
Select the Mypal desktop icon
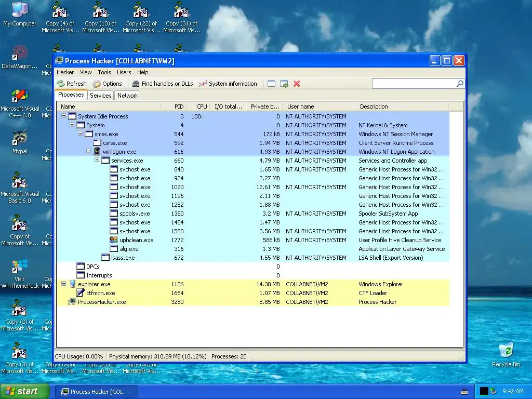point(20,142)
